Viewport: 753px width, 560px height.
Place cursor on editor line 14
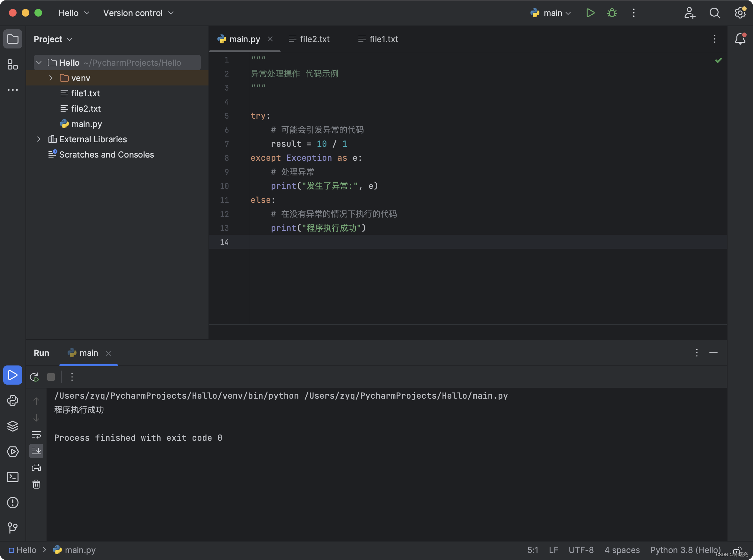click(488, 242)
